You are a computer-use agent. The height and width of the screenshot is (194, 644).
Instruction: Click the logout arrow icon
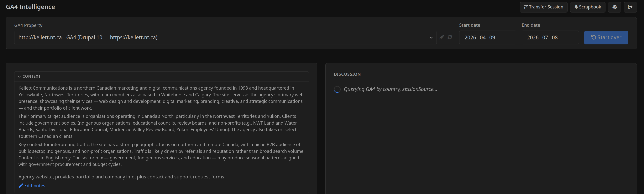tap(630, 7)
